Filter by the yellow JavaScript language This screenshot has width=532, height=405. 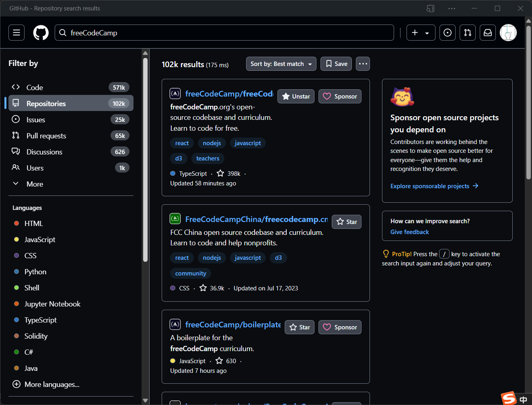pos(39,240)
